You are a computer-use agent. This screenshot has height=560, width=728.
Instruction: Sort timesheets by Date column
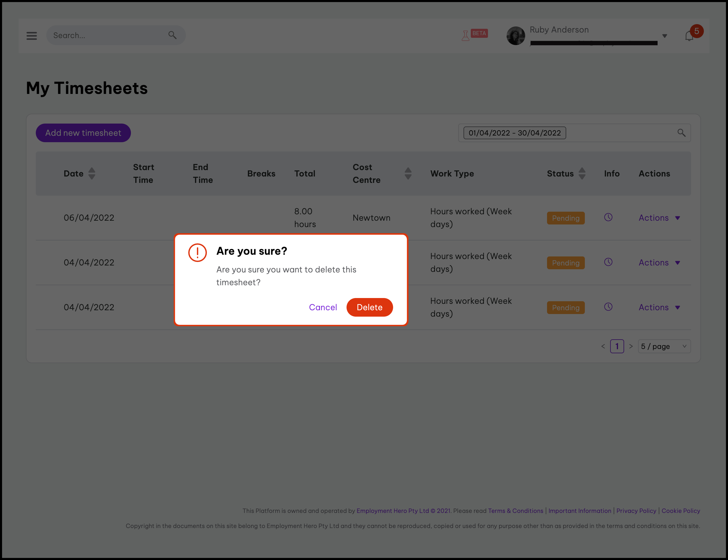[x=92, y=174]
